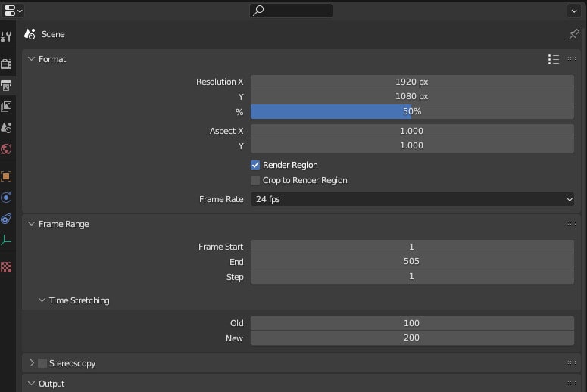
Task: Collapse the Frame Range panel
Action: point(32,224)
